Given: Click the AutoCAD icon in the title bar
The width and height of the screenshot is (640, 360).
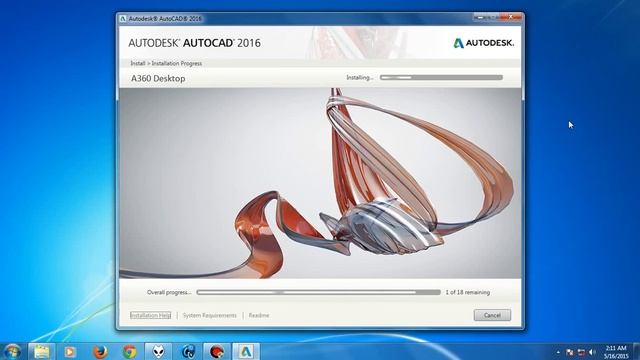Looking at the screenshot, I should [x=123, y=19].
